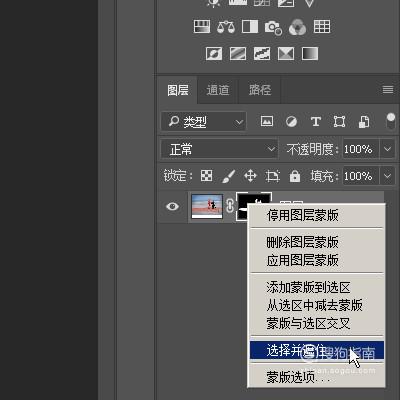Viewport: 400px width, 400px height.
Task: Choose 删除图层蒙版 from context menu
Action: pyautogui.click(x=317, y=242)
